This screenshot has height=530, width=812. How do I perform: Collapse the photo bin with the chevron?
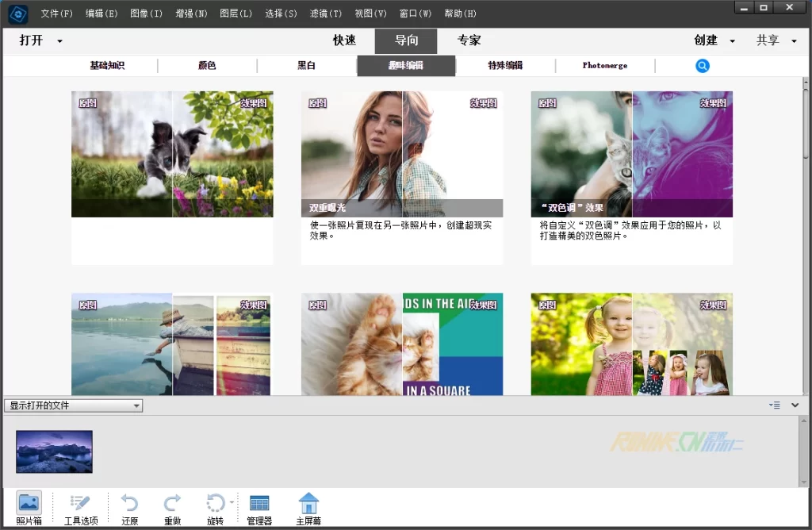tap(795, 405)
